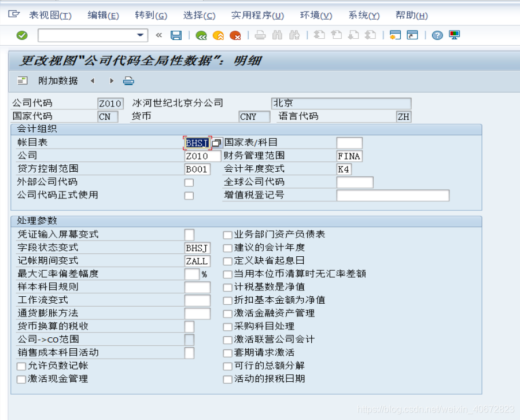Click the red Cancel icon

click(235, 35)
